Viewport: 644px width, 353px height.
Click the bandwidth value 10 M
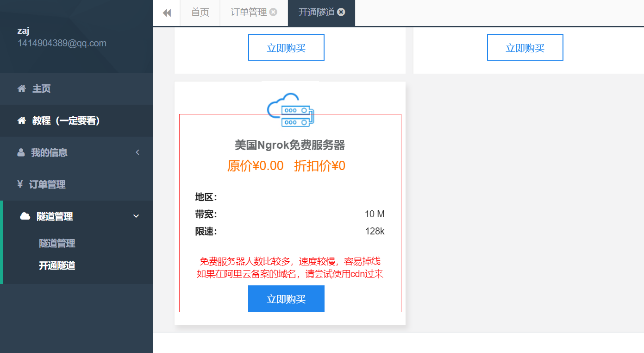[375, 214]
